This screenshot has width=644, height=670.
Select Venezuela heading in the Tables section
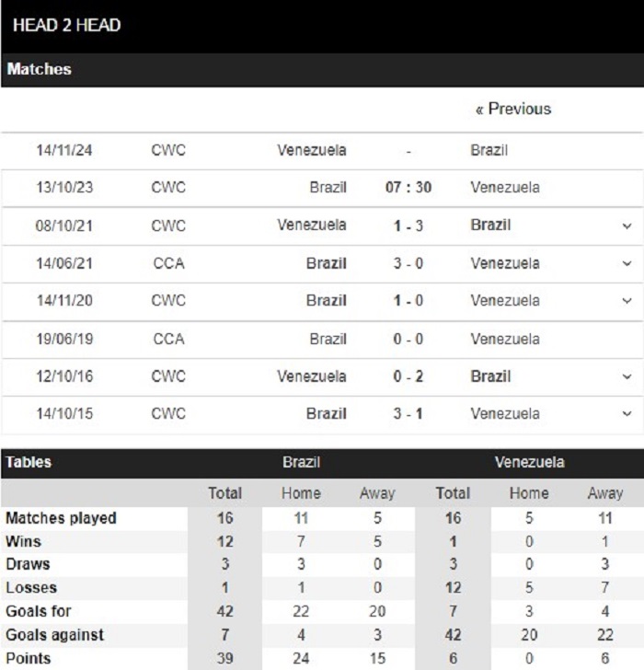[530, 462]
